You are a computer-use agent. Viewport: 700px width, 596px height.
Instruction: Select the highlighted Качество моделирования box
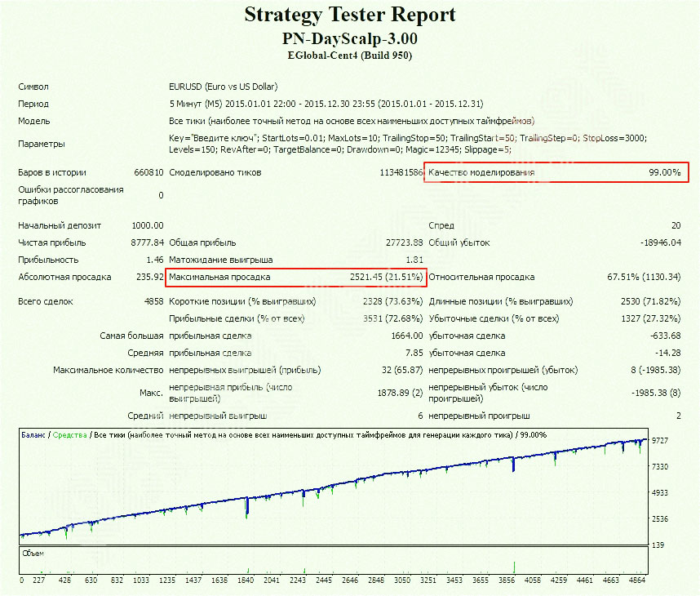pyautogui.click(x=556, y=172)
